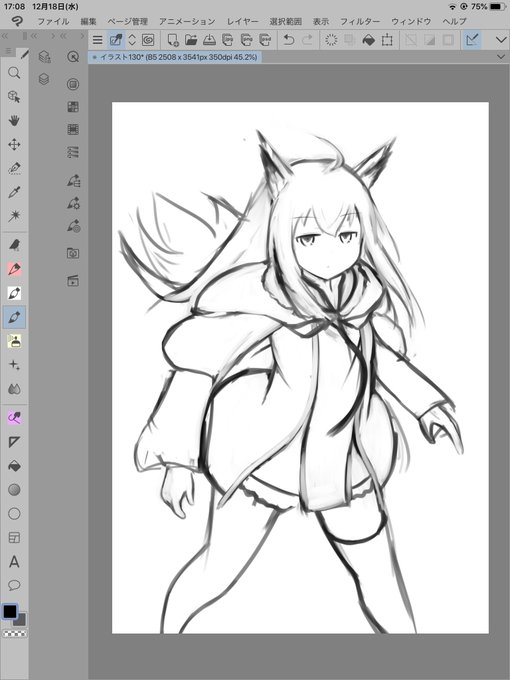Open the Sub View panel icon
Viewport: 510px width, 680px height.
click(73, 84)
